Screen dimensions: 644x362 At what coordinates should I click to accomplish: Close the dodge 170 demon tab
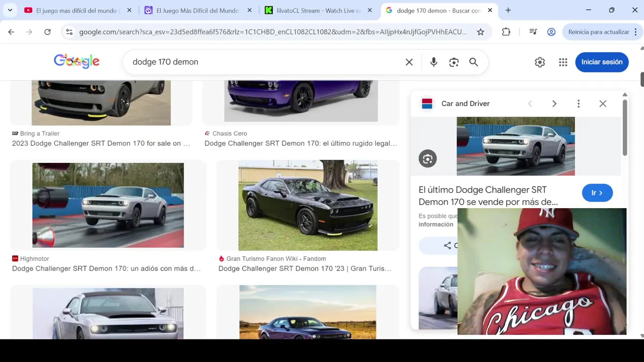[490, 10]
